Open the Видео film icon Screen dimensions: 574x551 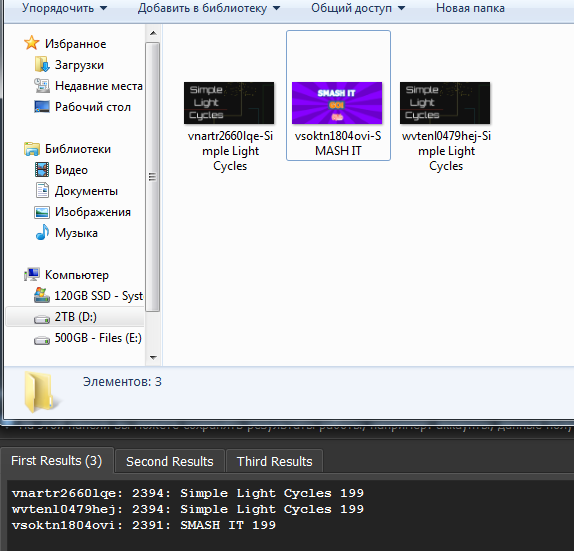coord(42,170)
